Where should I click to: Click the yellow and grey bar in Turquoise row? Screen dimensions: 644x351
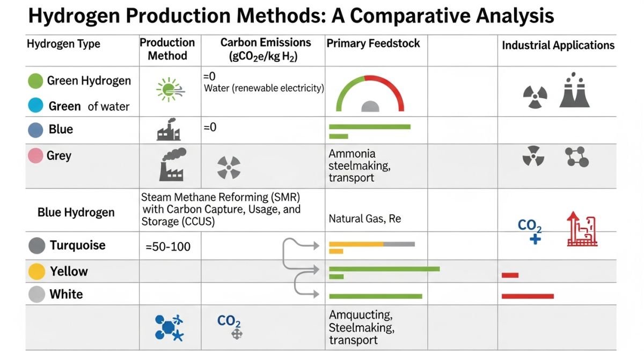click(x=372, y=244)
